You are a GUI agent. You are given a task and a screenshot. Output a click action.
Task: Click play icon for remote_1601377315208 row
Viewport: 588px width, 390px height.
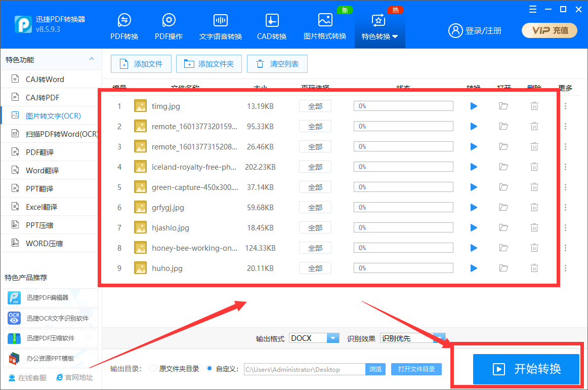(474, 147)
